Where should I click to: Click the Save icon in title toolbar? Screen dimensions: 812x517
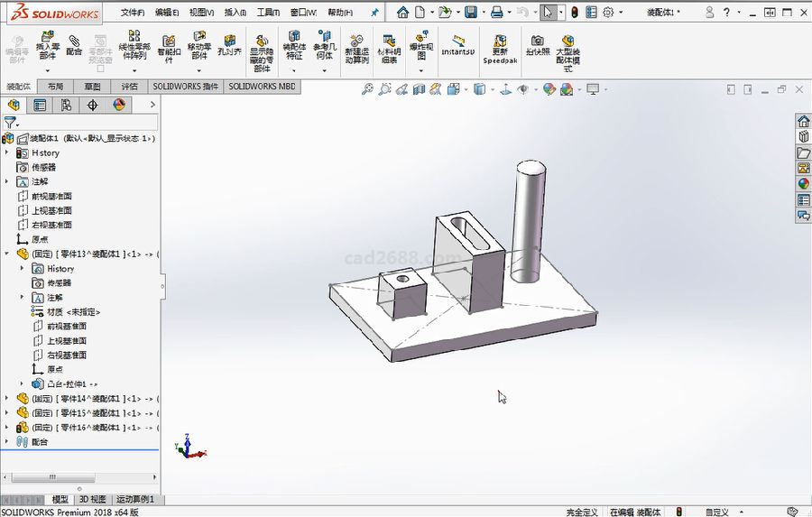coord(470,13)
